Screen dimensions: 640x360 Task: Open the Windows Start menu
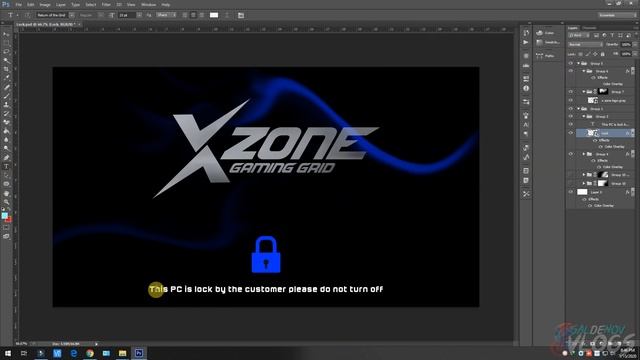tap(8, 353)
